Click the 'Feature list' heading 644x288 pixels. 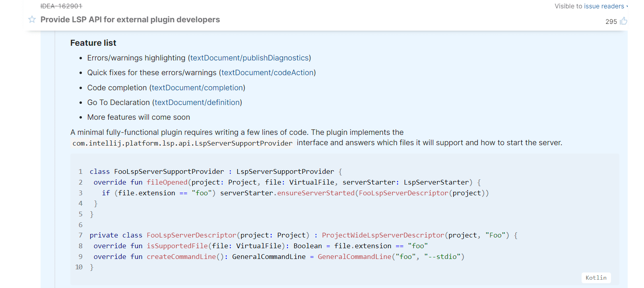93,43
